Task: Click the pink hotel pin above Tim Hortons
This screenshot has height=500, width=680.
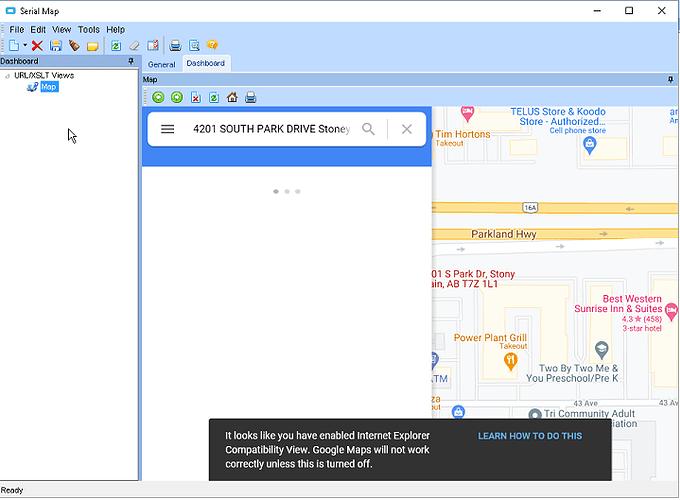Action: point(467,114)
